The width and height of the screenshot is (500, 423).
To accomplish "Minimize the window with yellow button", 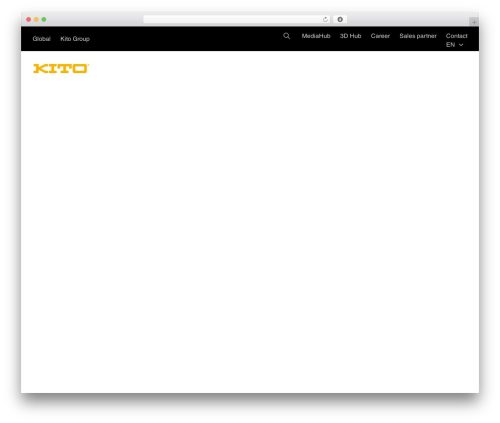I will point(36,19).
